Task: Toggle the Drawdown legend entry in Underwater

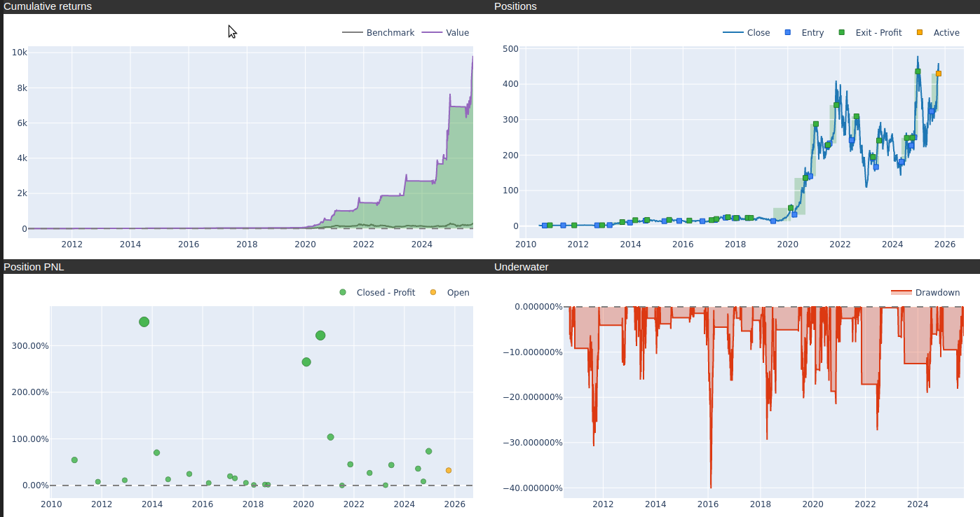Action: (x=937, y=293)
